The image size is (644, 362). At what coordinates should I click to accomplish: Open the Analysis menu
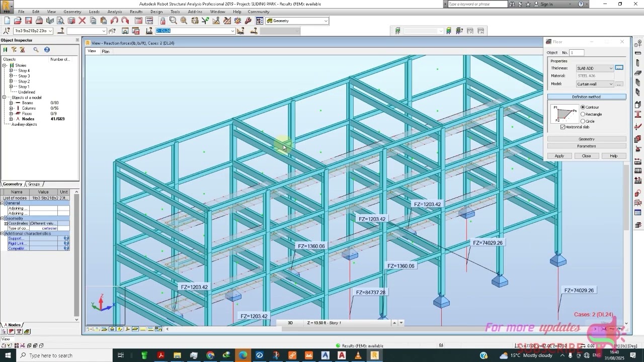tap(115, 12)
